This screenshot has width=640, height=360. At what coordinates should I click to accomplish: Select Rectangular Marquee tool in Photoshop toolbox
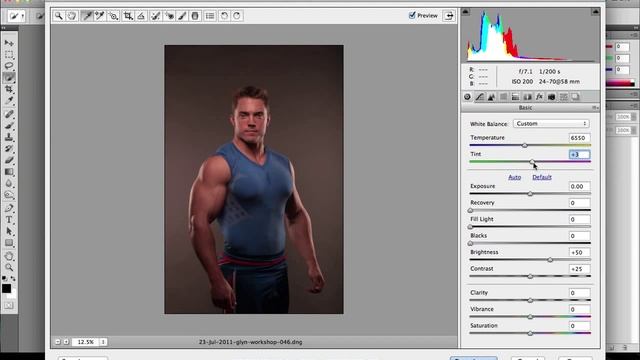tap(9, 54)
